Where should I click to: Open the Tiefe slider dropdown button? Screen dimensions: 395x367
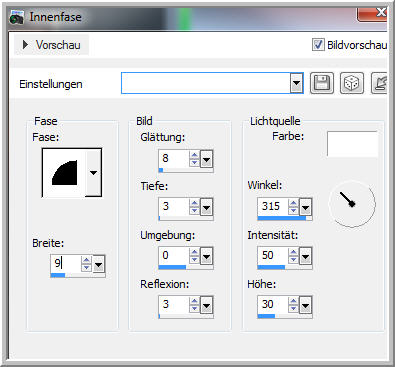pos(206,208)
